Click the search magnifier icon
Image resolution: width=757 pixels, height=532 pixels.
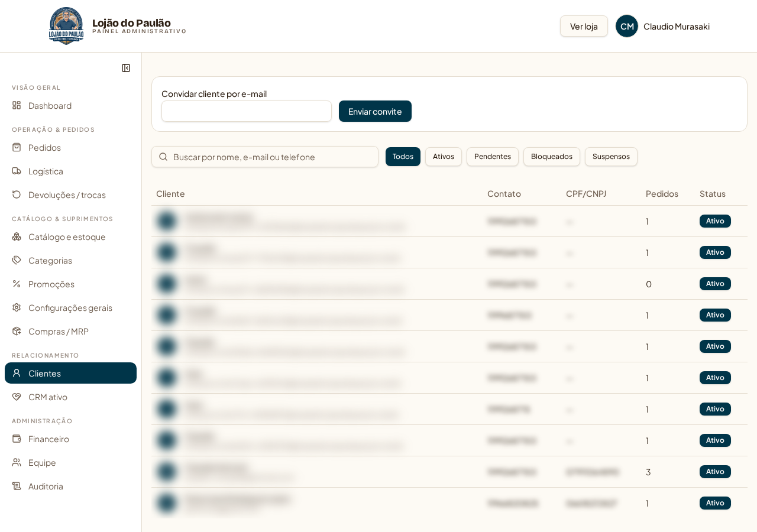164,157
